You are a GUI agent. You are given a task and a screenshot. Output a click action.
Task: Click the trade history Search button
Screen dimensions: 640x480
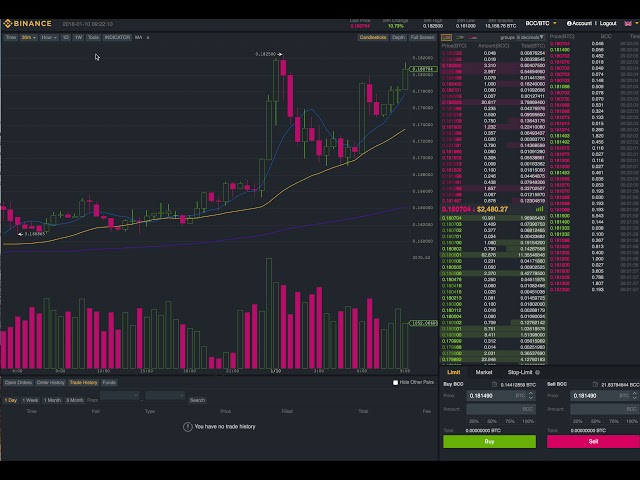point(197,400)
